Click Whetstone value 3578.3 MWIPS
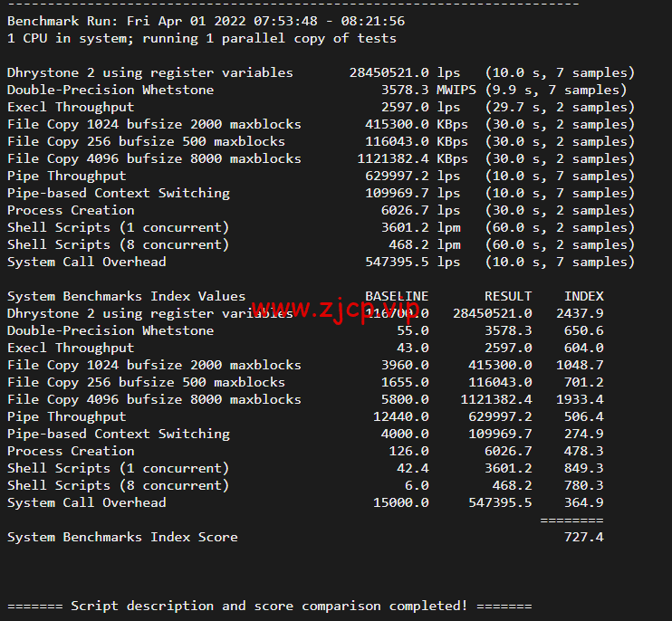Viewport: 672px width, 621px height. pos(428,90)
